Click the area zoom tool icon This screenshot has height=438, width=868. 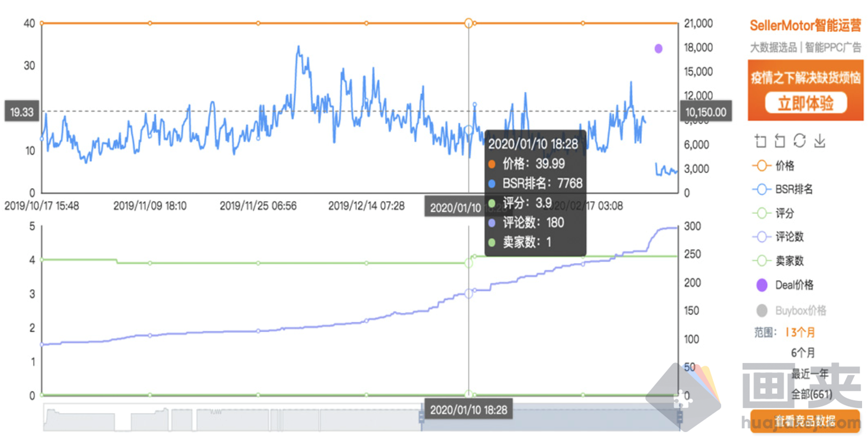coord(761,141)
